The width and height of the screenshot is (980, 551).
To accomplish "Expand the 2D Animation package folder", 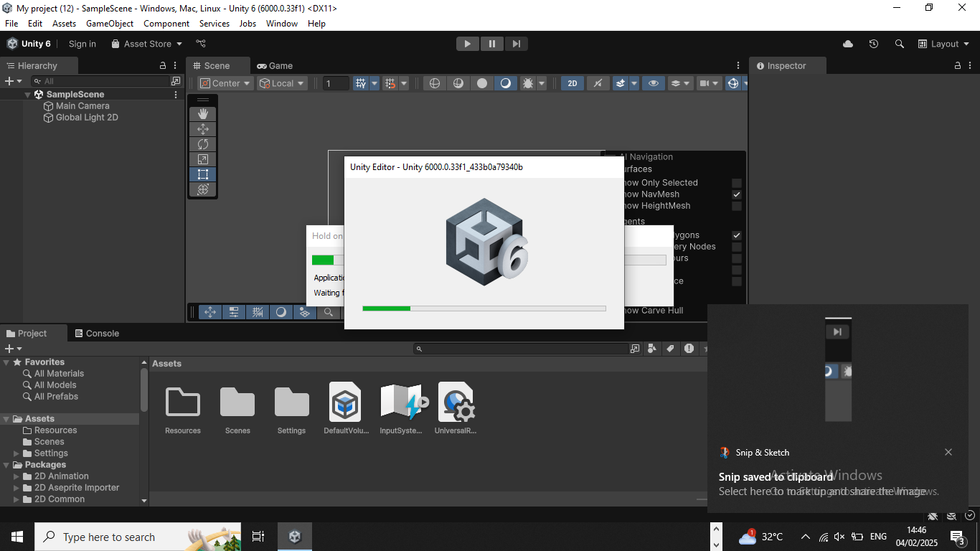I will [x=17, y=476].
